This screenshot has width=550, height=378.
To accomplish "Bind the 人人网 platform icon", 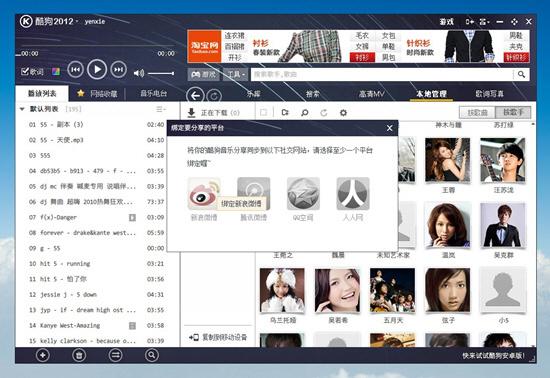I will click(x=353, y=194).
